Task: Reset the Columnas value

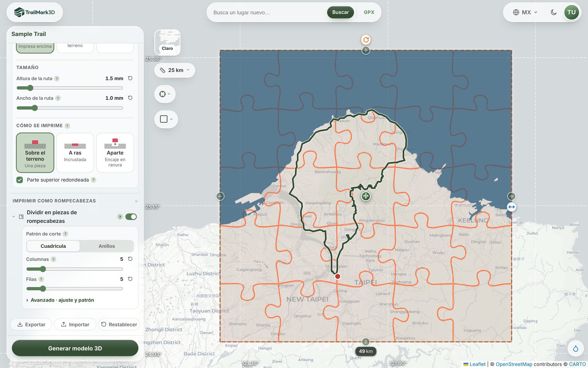Action: (130, 259)
